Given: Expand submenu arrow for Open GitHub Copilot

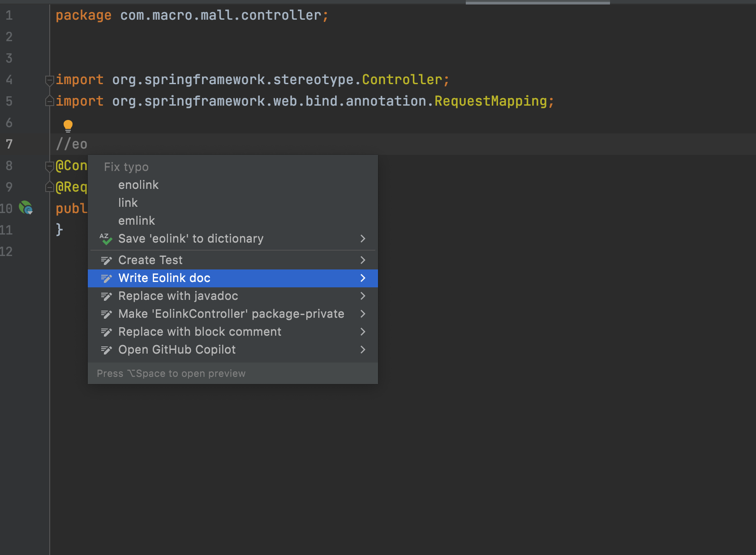Looking at the screenshot, I should tap(363, 350).
